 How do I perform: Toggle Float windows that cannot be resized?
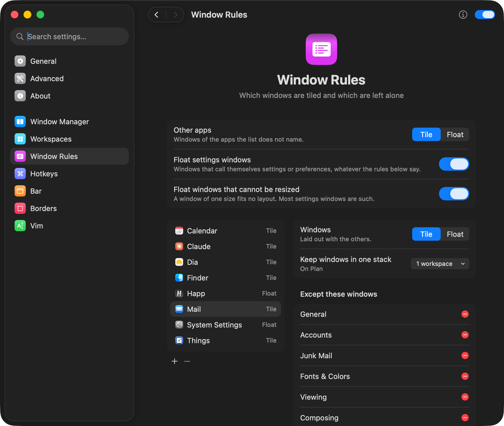pos(454,194)
